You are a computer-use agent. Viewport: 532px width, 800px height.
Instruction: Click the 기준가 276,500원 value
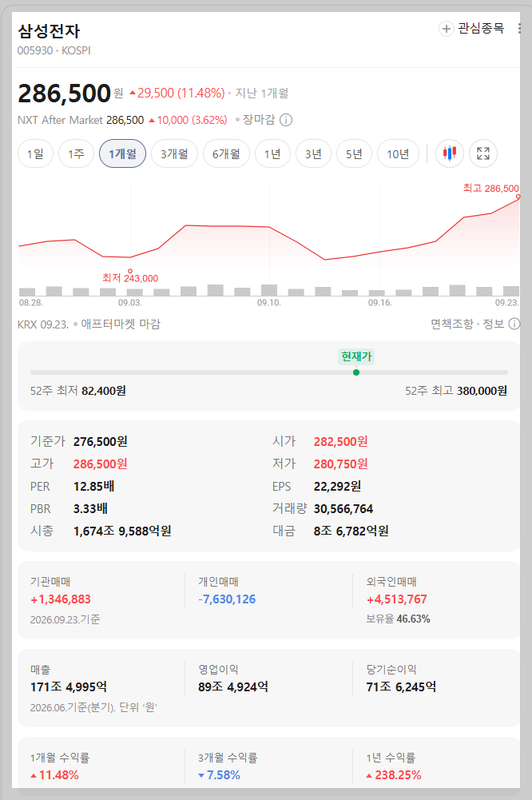point(101,441)
